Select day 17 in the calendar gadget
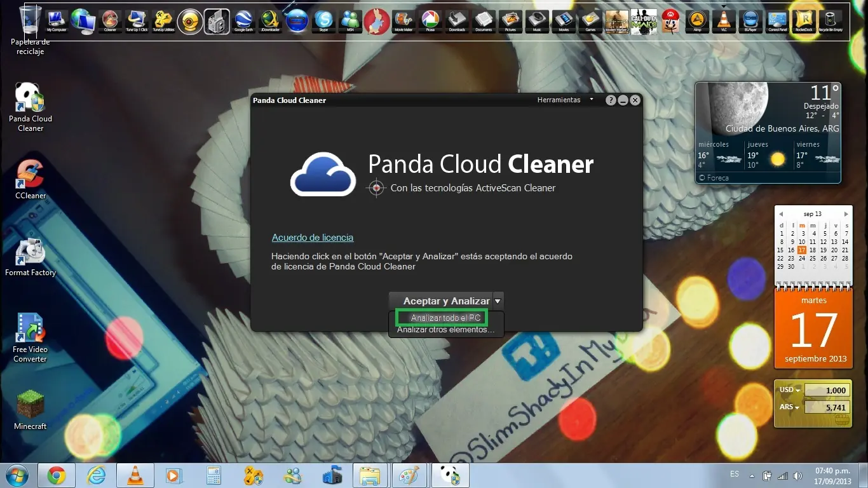The image size is (868, 488). 802,250
